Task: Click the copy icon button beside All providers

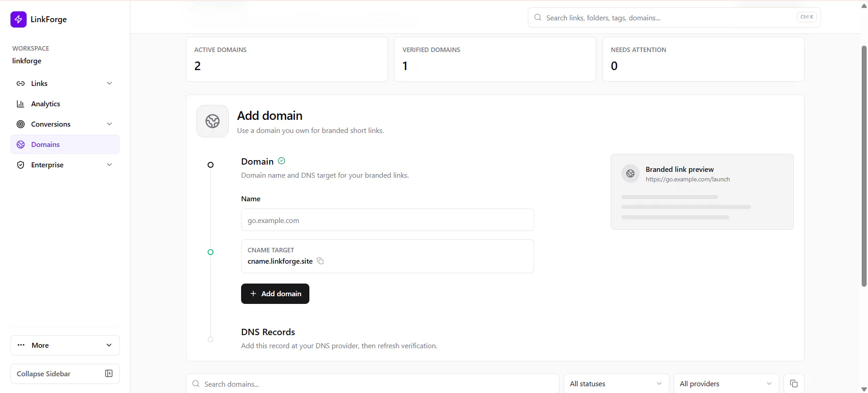Action: click(794, 384)
